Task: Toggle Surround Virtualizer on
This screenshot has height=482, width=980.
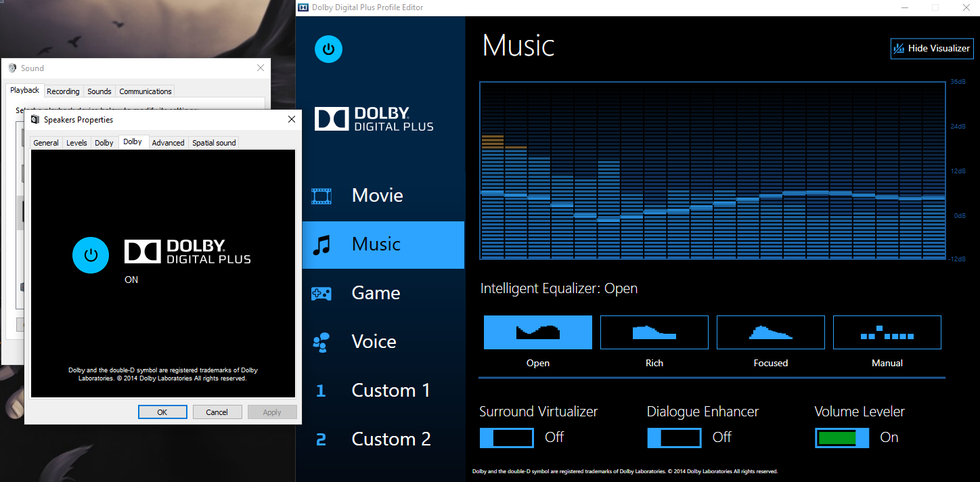Action: click(506, 437)
